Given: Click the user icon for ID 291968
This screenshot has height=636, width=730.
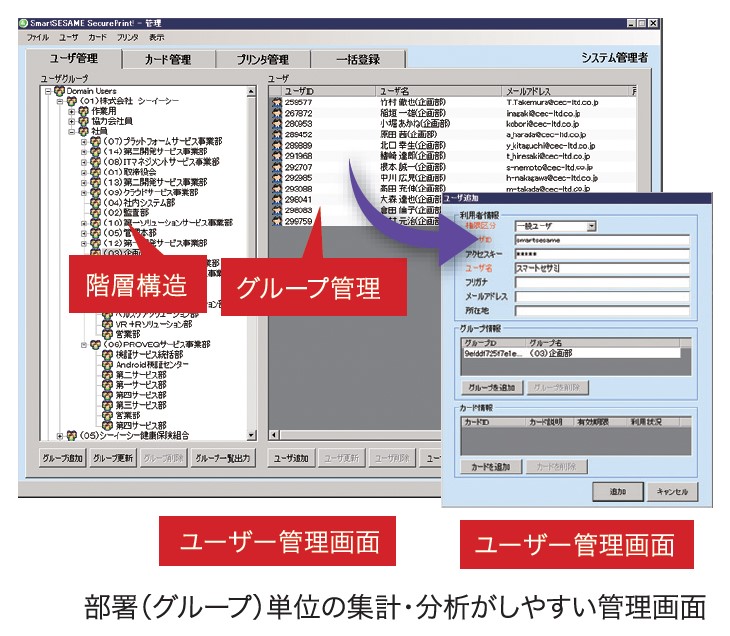Looking at the screenshot, I should [277, 156].
